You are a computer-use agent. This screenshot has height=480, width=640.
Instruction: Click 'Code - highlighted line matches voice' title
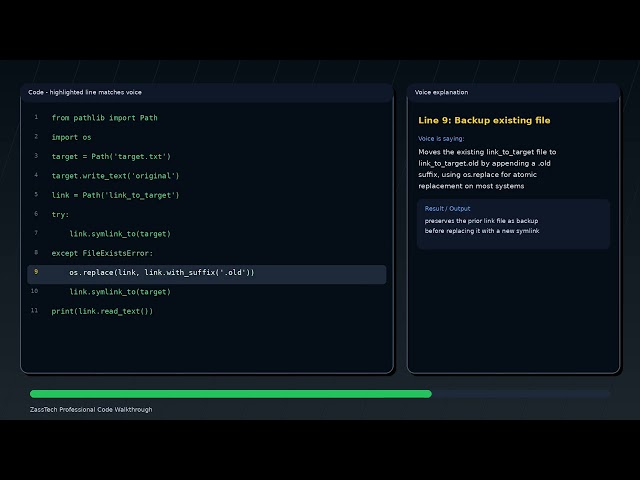click(x=85, y=92)
